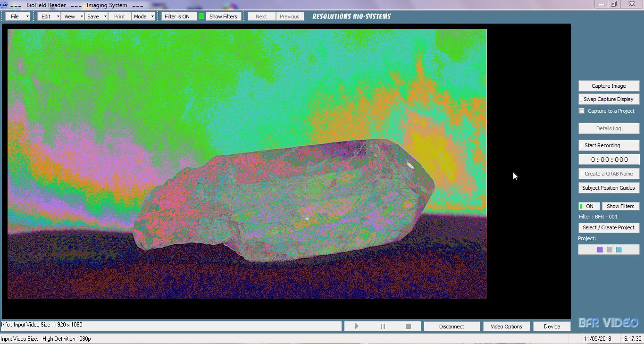Open the View menu
This screenshot has width=644, height=344.
coord(72,17)
